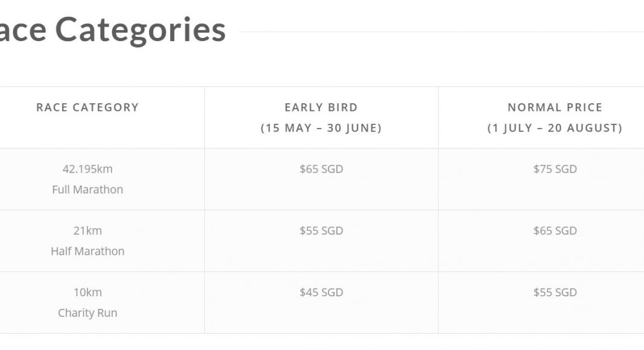Click the 10km distance text
Viewport: 644px width, 350px height.
[87, 292]
